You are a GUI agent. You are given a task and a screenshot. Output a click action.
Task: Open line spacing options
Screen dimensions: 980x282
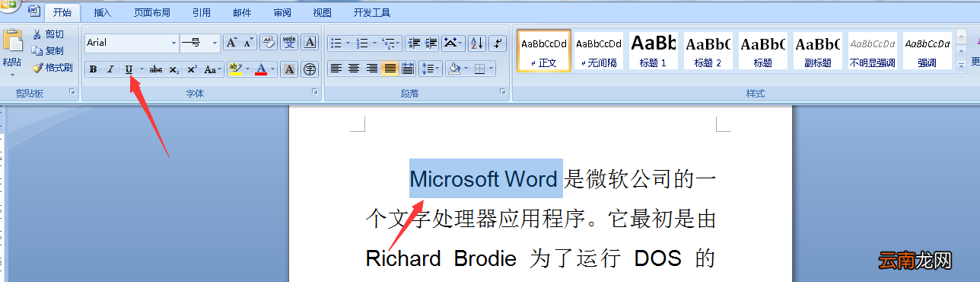[x=430, y=69]
